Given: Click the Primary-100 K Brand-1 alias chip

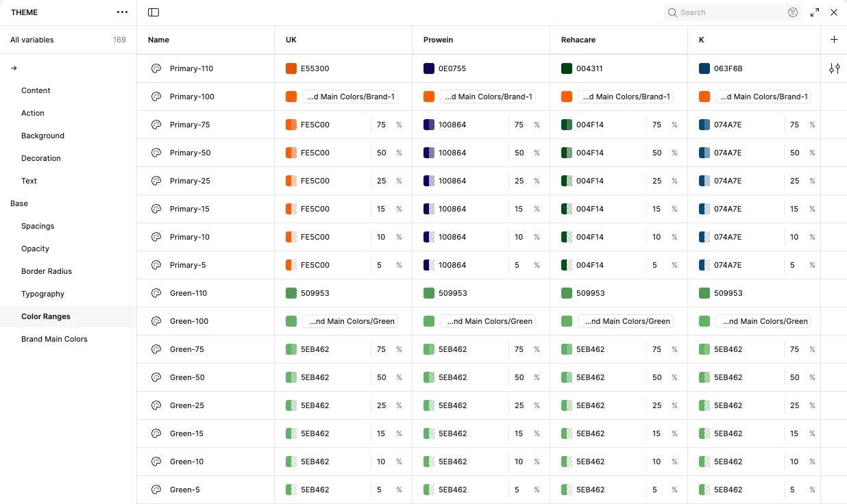Looking at the screenshot, I should pos(763,97).
